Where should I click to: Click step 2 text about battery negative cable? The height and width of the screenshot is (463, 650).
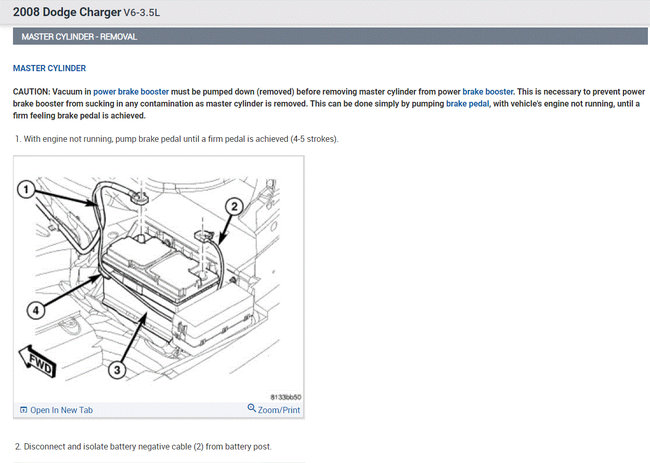143,447
